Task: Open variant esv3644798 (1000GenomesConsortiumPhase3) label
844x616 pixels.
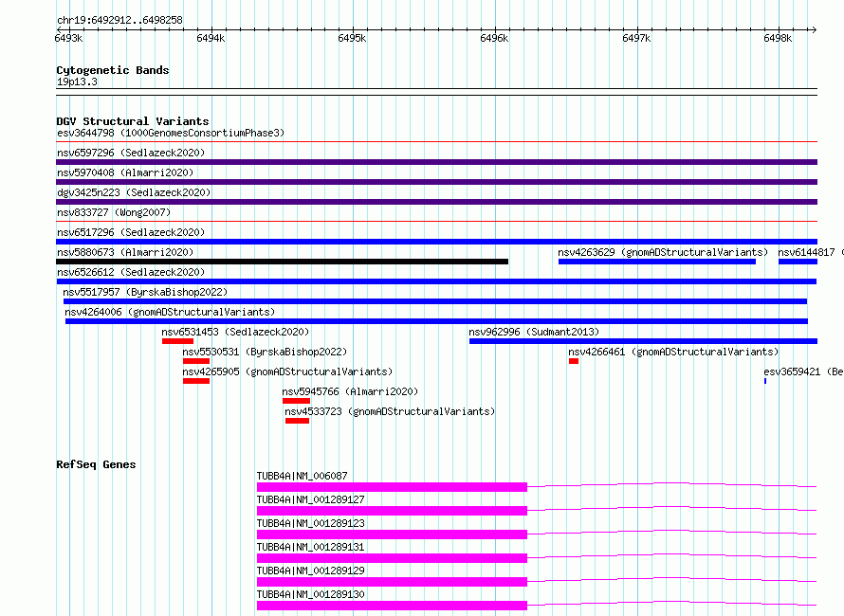Action: [171, 133]
